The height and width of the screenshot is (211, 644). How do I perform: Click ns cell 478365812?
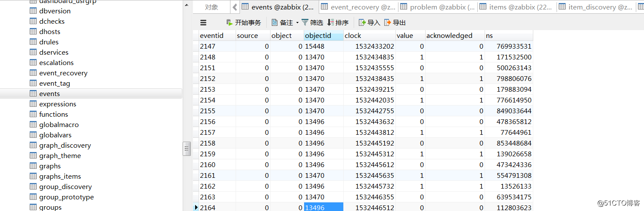point(509,121)
